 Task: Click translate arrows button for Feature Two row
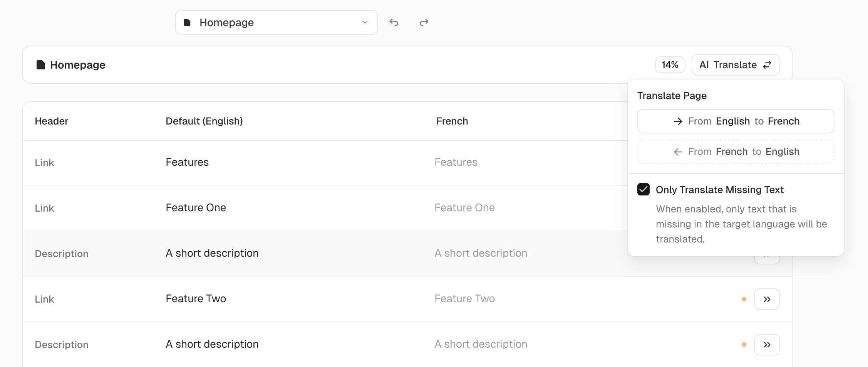767,299
